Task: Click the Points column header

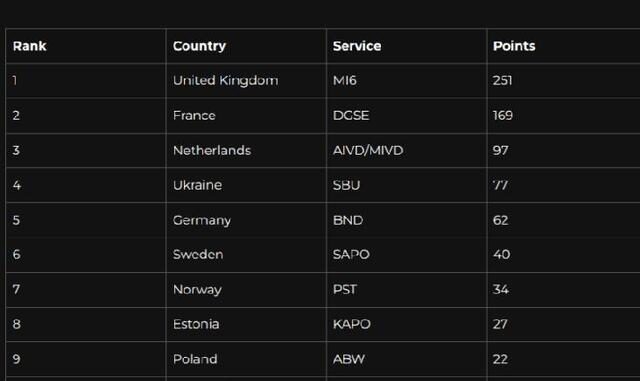Action: coord(514,46)
